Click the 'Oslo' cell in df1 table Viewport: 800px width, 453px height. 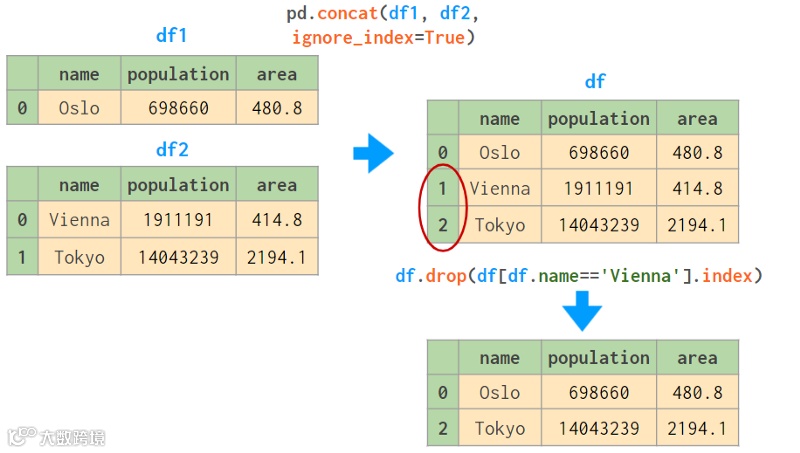click(x=79, y=108)
